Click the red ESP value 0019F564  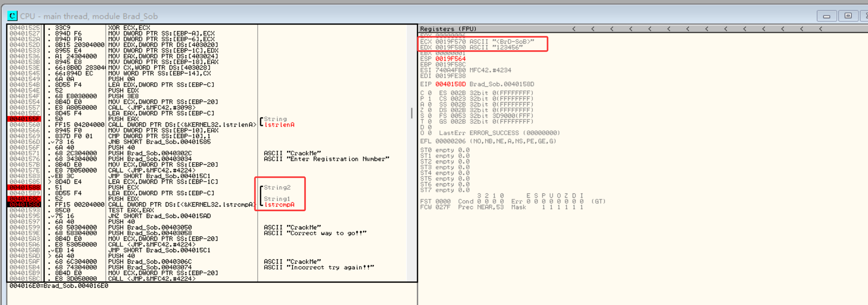pos(450,59)
